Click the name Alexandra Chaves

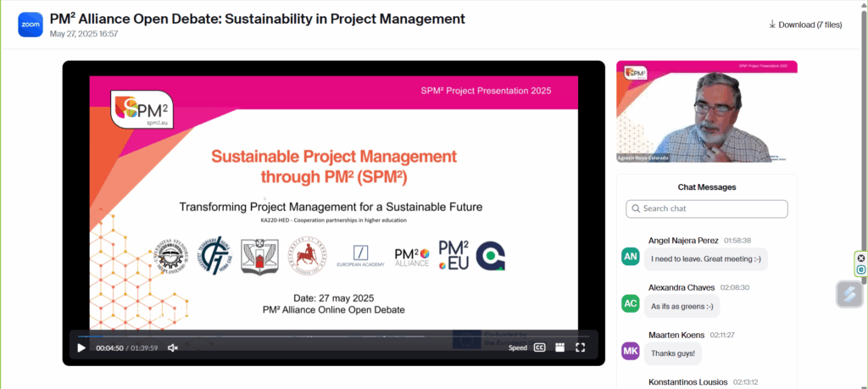pos(682,288)
